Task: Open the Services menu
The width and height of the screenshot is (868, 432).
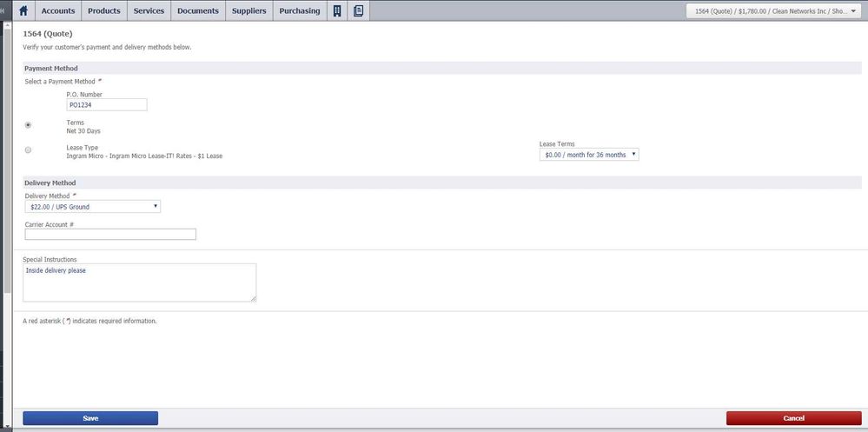Action: (x=149, y=10)
